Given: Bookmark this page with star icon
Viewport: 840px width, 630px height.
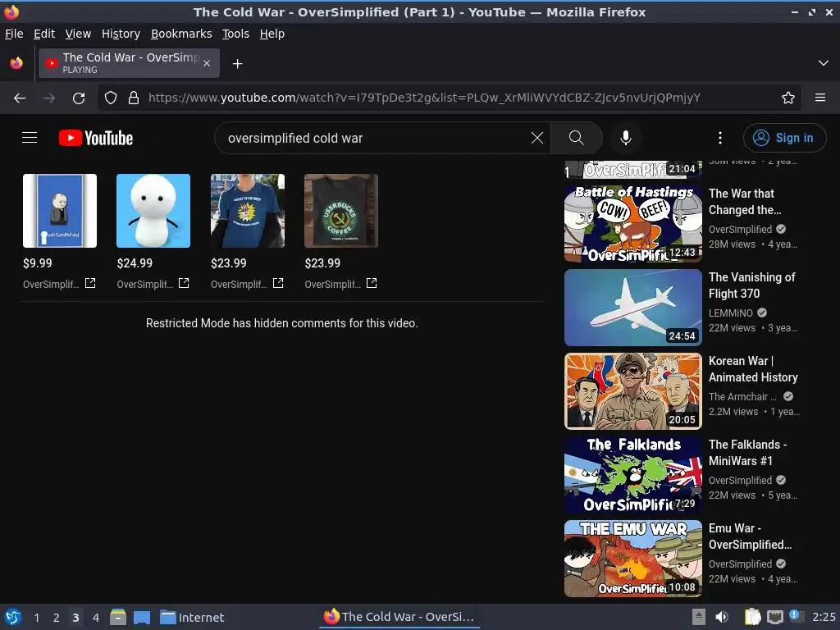Looking at the screenshot, I should tap(788, 98).
